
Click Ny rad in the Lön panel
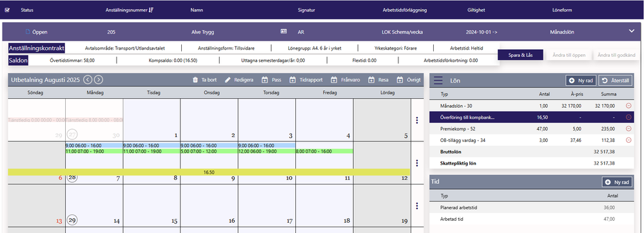pos(580,81)
